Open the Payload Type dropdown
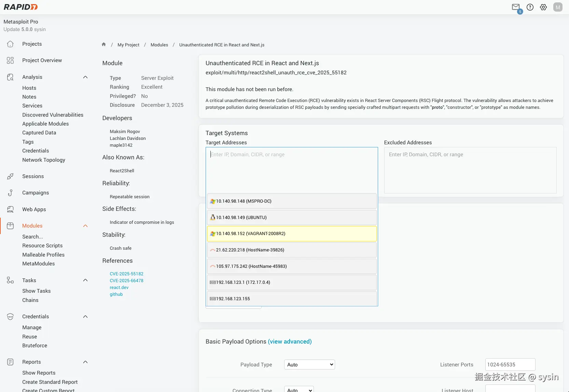 pyautogui.click(x=309, y=364)
